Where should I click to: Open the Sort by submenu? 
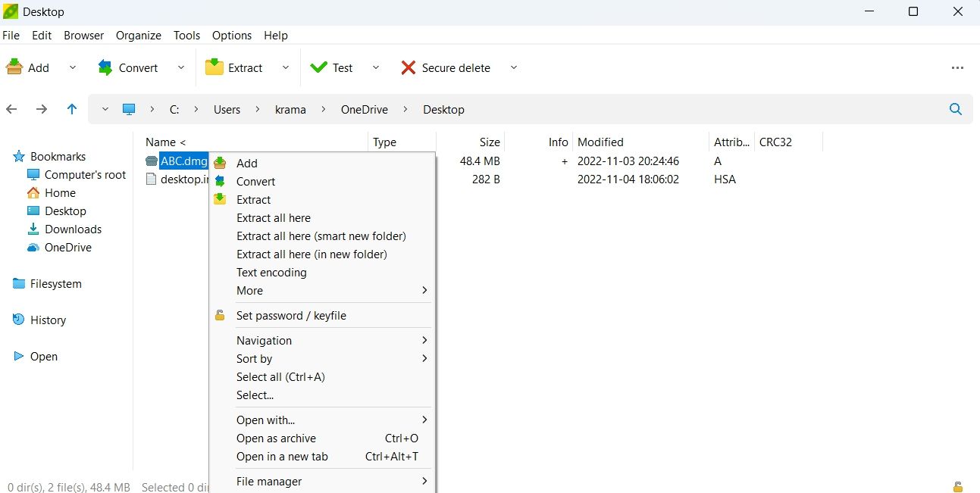255,358
